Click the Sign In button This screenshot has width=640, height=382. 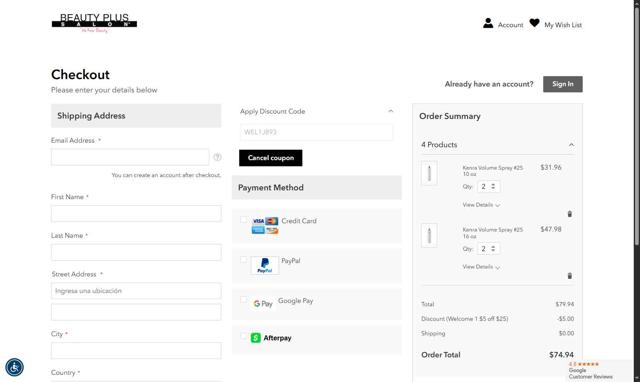(x=562, y=84)
